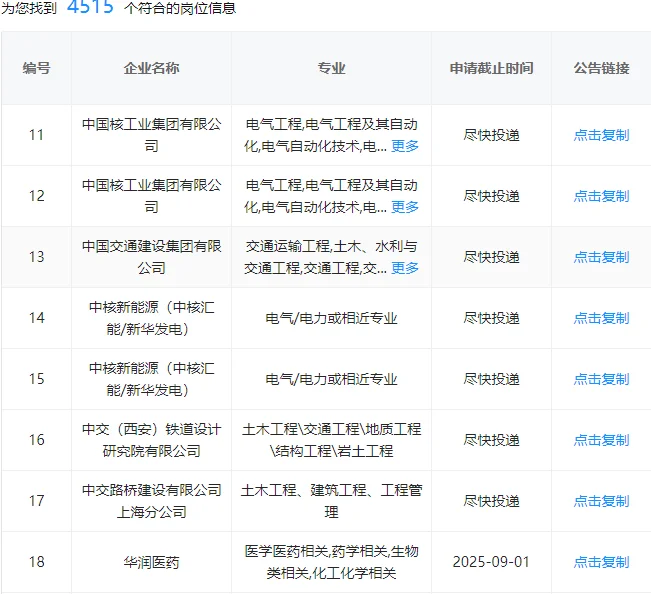Click row number 14
Image resolution: width=651 pixels, height=594 pixels.
tap(37, 318)
